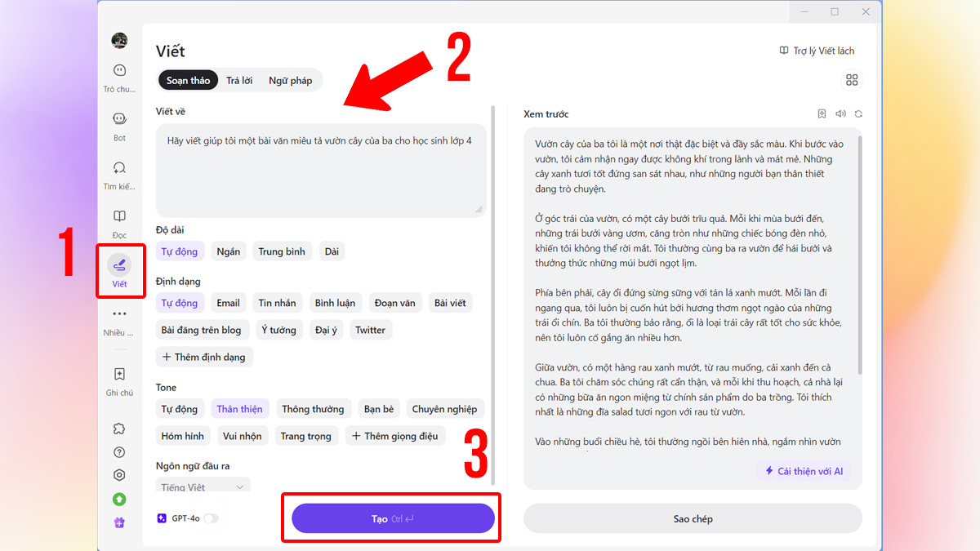Open the Đọc reading icon
The image size is (980, 551).
click(120, 216)
